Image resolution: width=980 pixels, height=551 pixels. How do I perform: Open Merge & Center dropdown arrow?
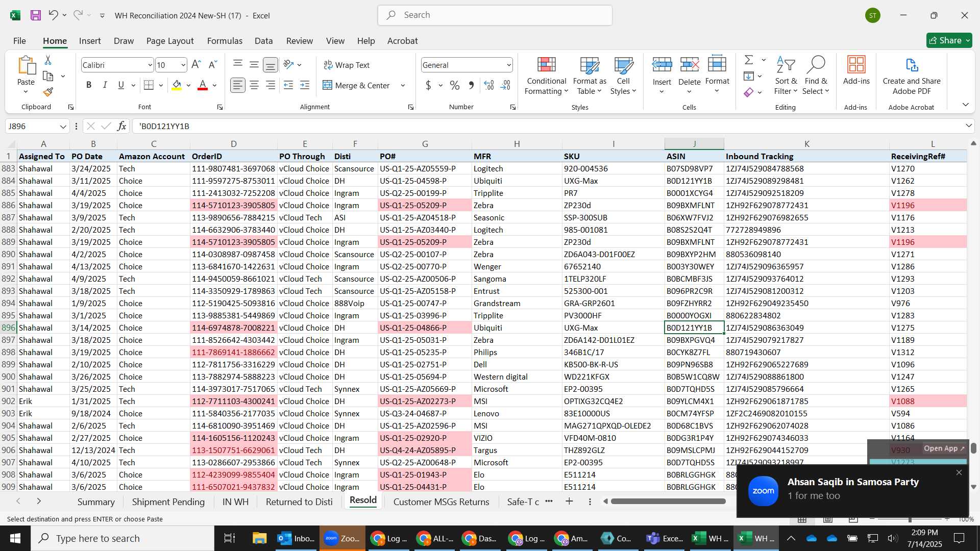[403, 85]
